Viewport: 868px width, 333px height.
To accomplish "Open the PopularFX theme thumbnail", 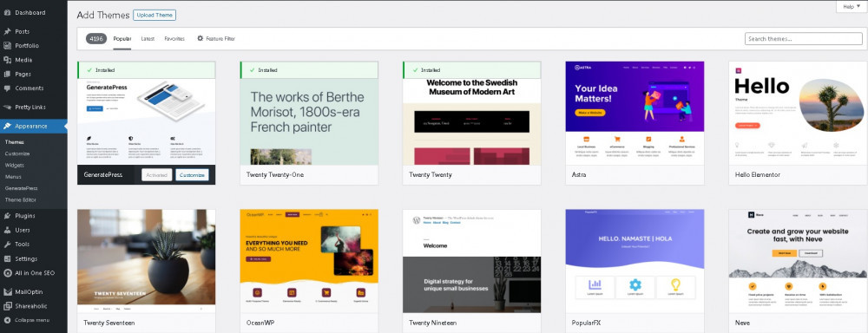I will pos(635,261).
